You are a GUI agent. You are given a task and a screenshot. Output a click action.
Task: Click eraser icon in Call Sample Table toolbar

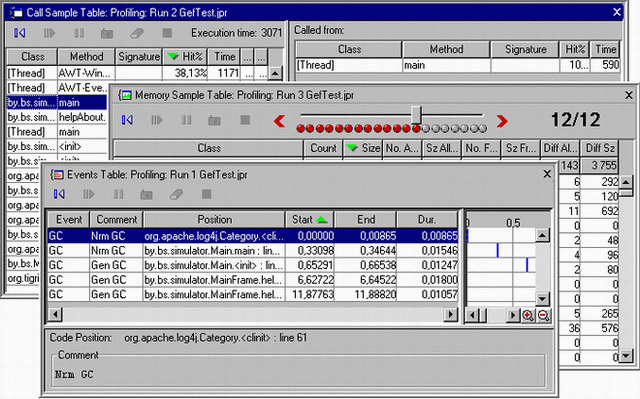[137, 33]
